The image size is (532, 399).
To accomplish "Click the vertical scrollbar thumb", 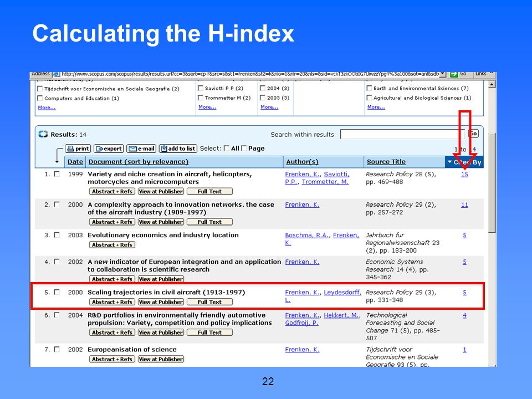I will click(x=492, y=182).
